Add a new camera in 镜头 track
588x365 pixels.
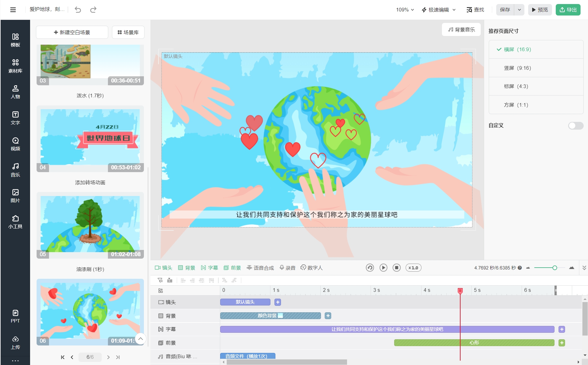pos(278,302)
